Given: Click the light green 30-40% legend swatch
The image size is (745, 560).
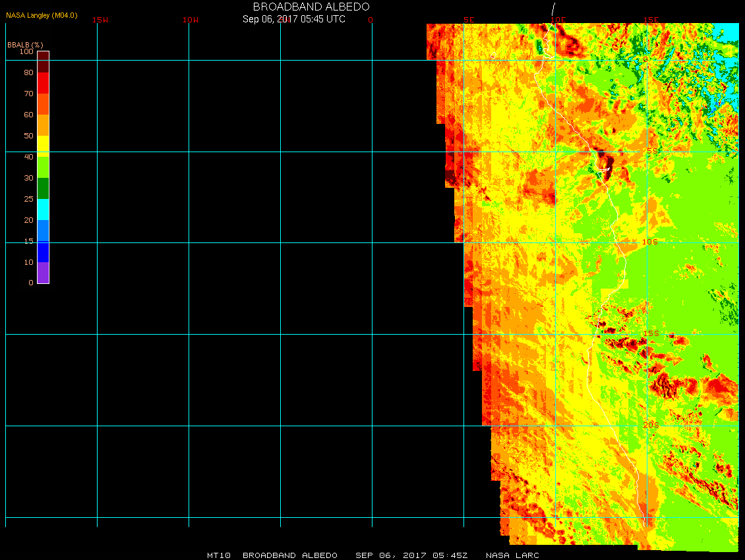Looking at the screenshot, I should (x=43, y=167).
